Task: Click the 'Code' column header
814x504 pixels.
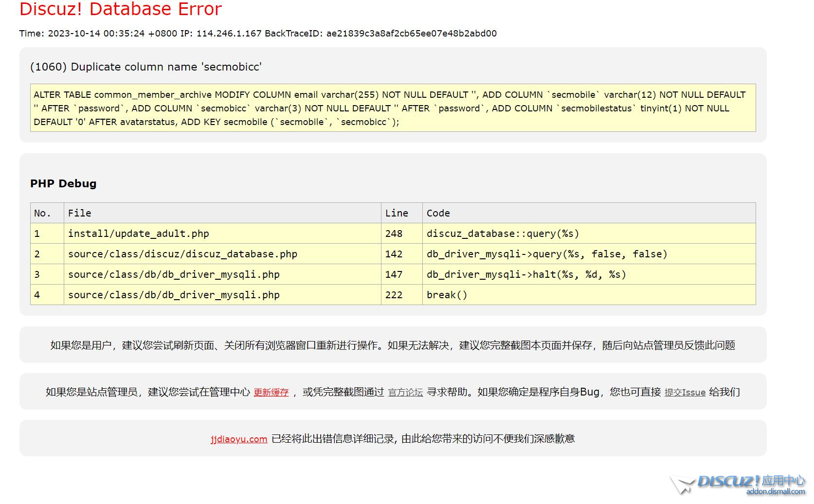Action: [589, 213]
